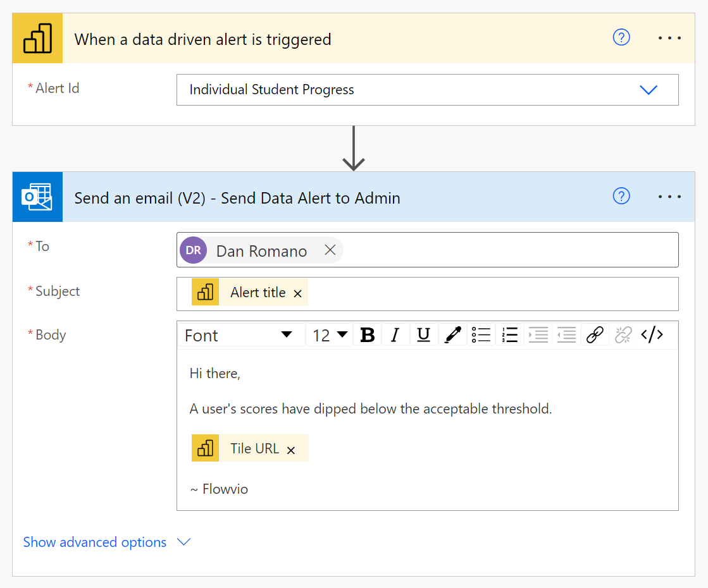Click the 'Hi there,' line in body
708x588 pixels.
click(x=215, y=374)
